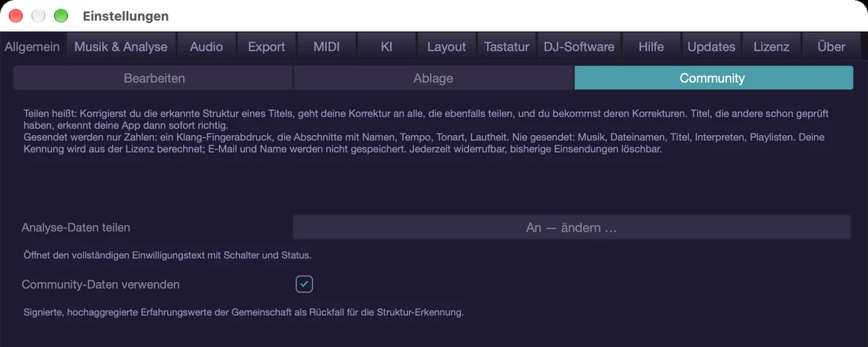
Task: Switch to the Bearbeiten sub-tab
Action: point(153,78)
